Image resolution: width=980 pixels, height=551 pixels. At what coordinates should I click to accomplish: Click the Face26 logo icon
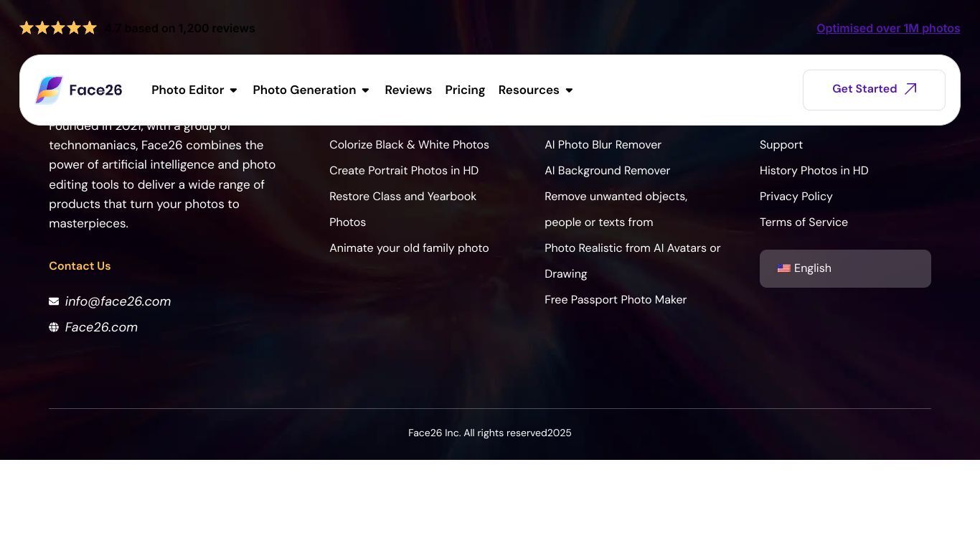tap(50, 90)
